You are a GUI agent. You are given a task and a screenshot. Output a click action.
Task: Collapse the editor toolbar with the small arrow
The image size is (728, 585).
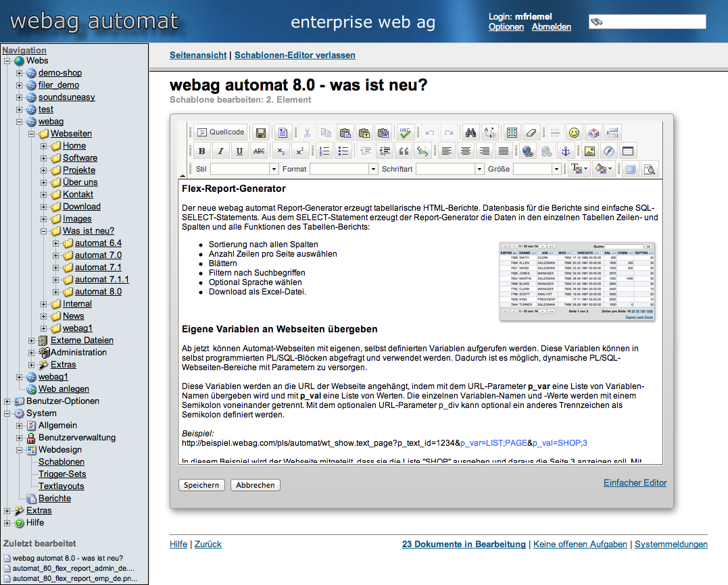click(x=183, y=176)
